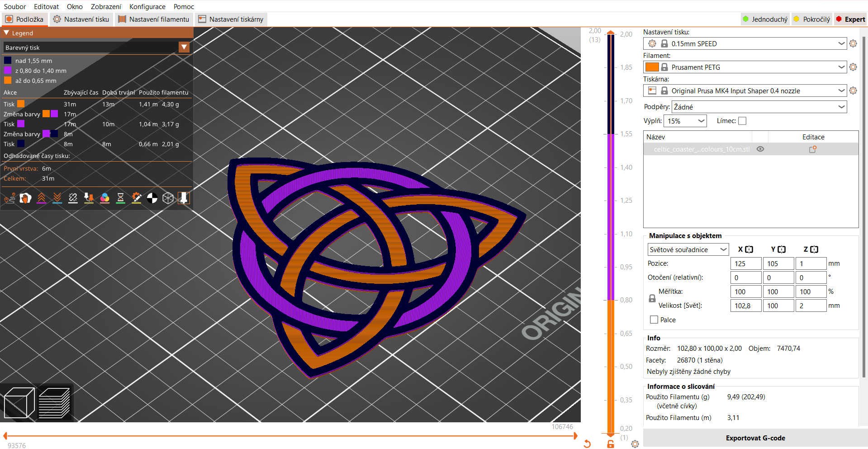Screen dimensions: 868x449
Task: Switch to 3D editor view cube icon
Action: 19,403
